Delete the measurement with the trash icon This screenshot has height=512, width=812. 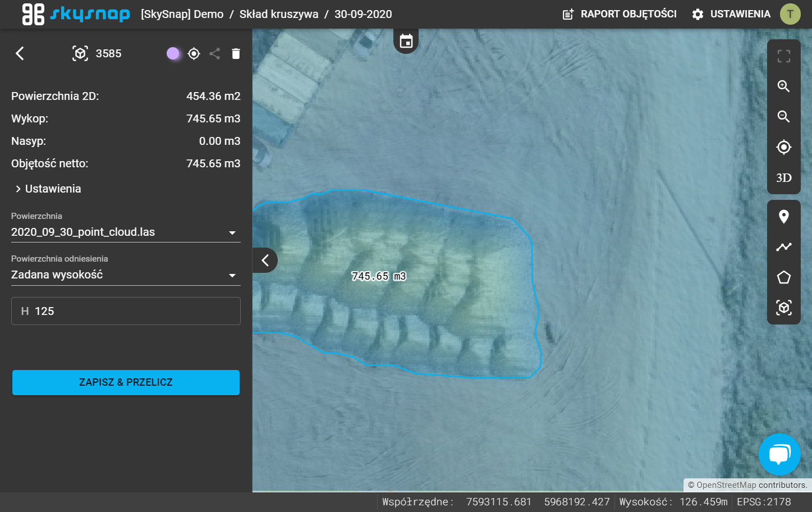click(x=236, y=53)
